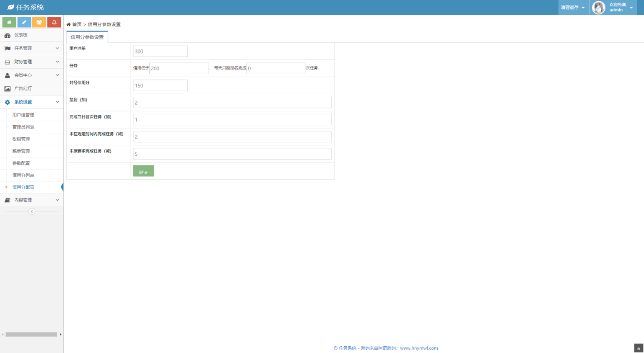
Task: Open the 清理缓存 dropdown
Action: 573,8
